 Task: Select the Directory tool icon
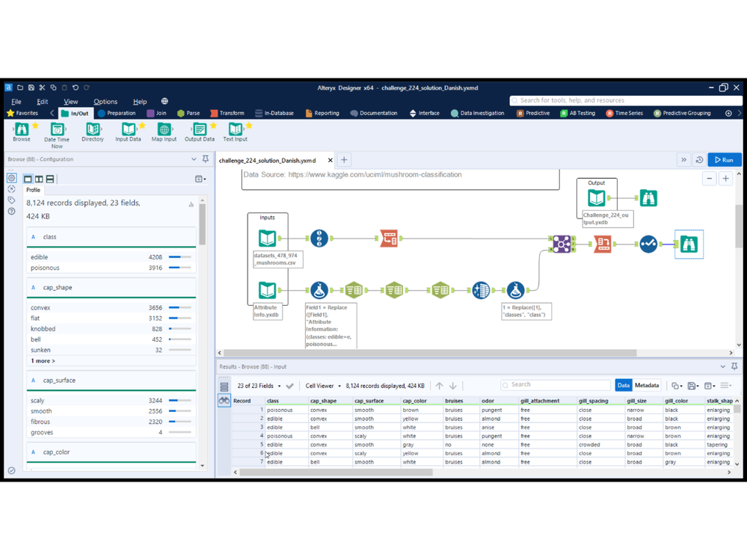(x=93, y=132)
